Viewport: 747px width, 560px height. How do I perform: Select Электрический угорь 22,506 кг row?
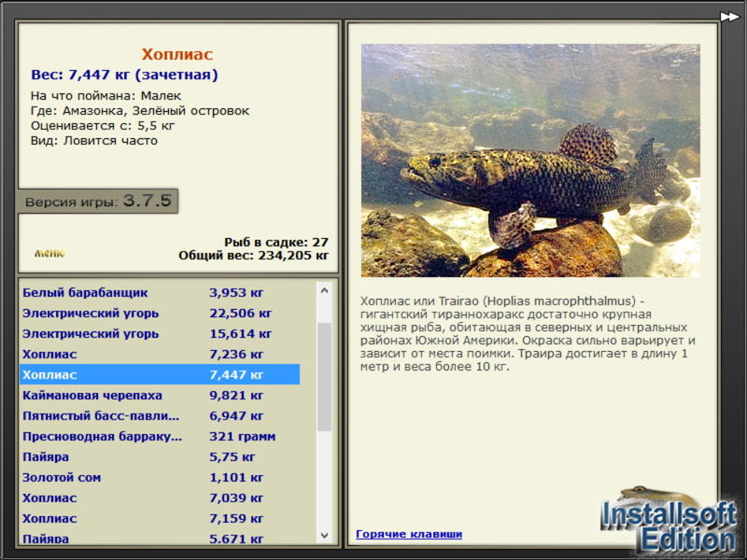click(160, 313)
